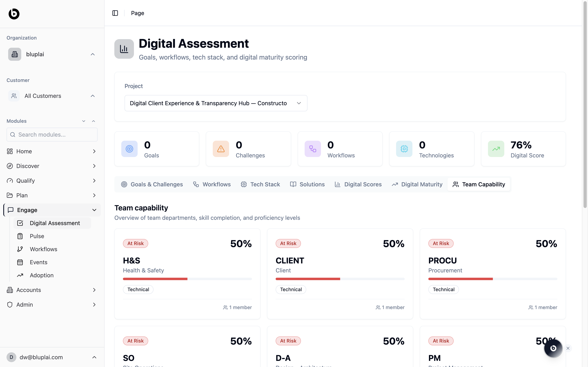Click the Workflows stat card icon

coord(312,149)
